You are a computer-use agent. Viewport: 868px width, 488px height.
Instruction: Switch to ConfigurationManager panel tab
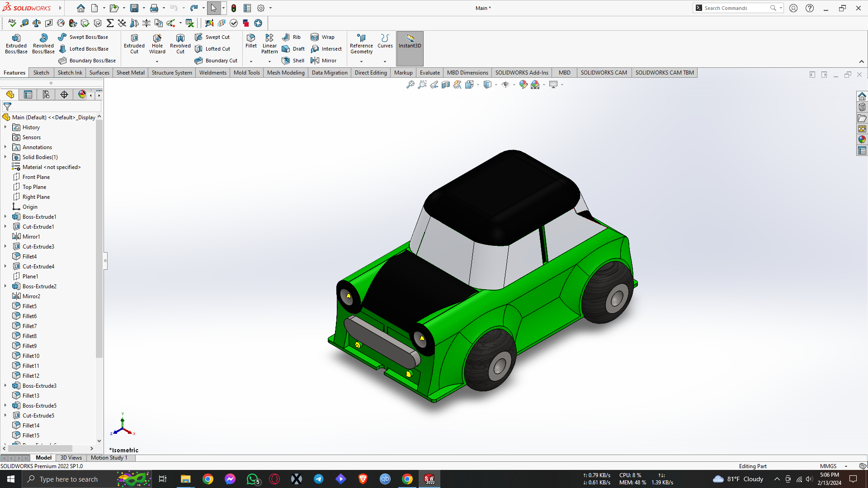46,94
